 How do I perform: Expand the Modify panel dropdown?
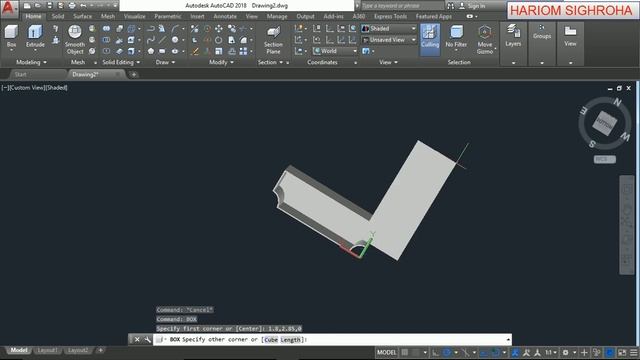pos(222,62)
